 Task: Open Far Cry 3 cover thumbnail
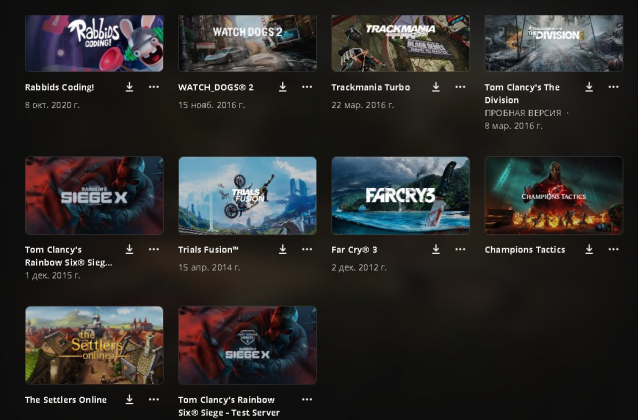(400, 195)
